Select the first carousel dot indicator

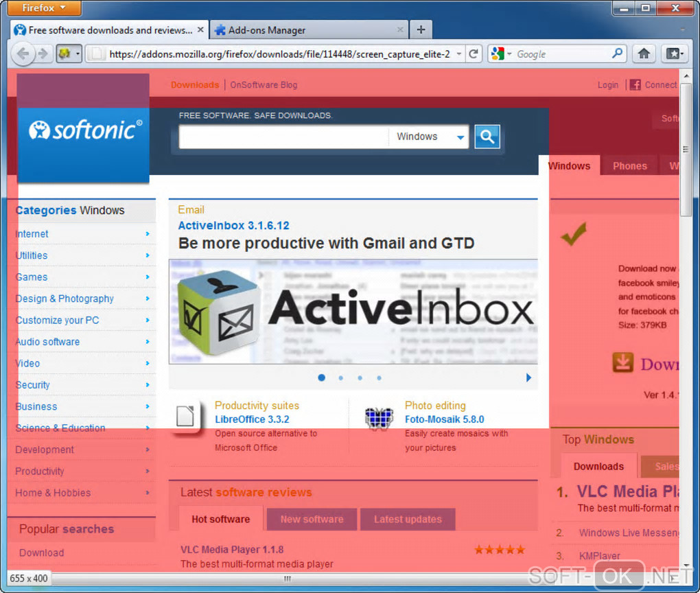click(x=321, y=377)
